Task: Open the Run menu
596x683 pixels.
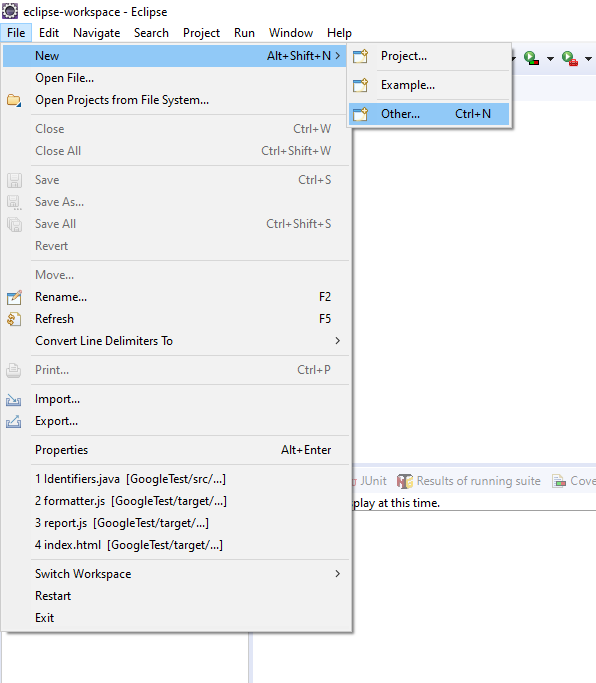Action: (x=244, y=33)
